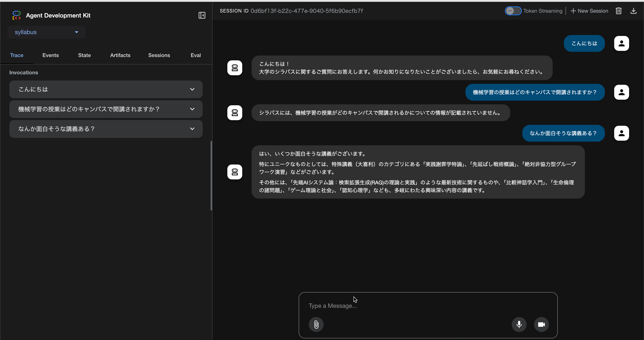
Task: Open the syllabus agent dropdown
Action: (x=47, y=32)
